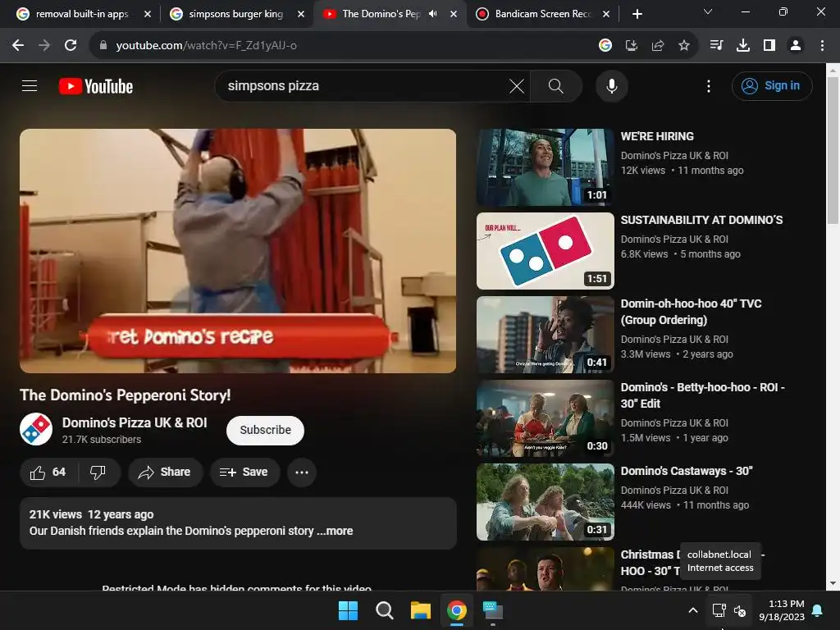Share the Domino's Pepperoni Story video

[165, 472]
